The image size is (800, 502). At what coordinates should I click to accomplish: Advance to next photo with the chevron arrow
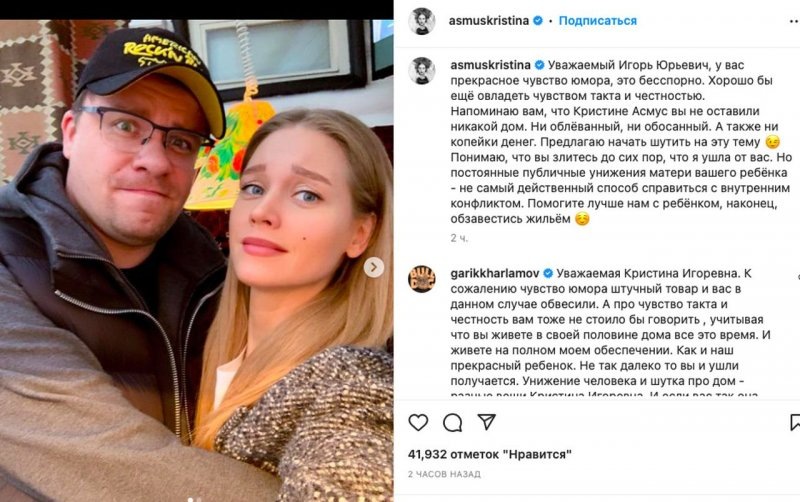[373, 267]
